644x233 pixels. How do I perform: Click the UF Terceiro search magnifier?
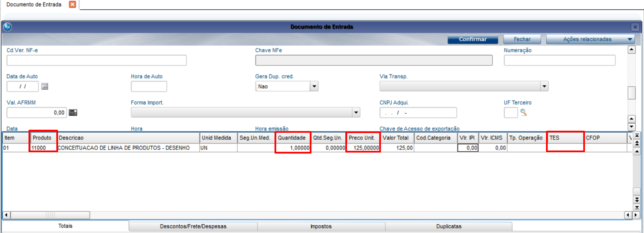click(524, 112)
